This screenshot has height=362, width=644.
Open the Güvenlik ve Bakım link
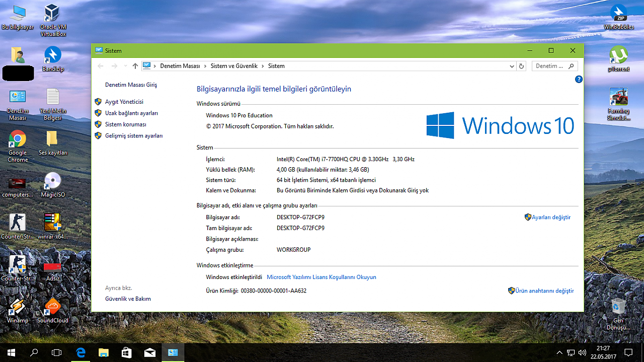pyautogui.click(x=128, y=299)
